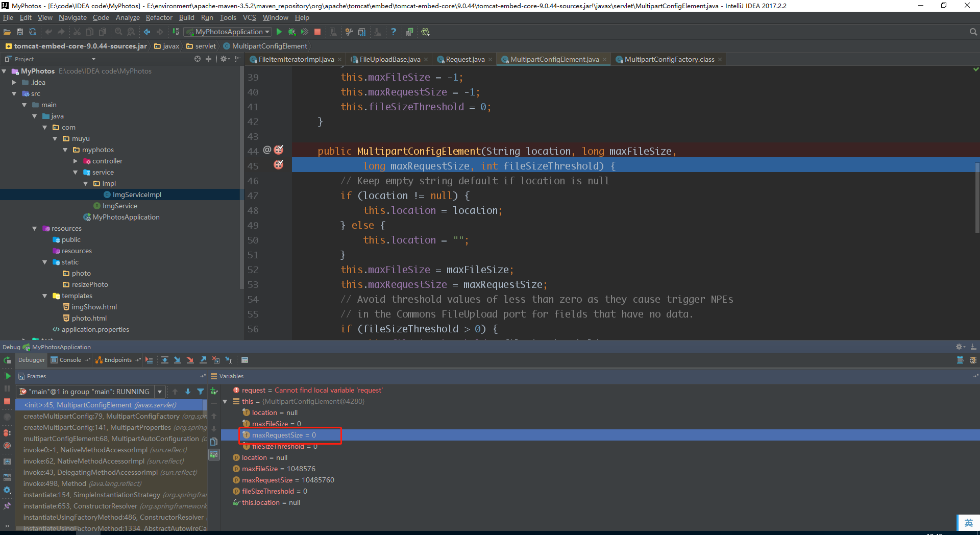Collapse the myphotos package node
This screenshot has height=535, width=980.
coord(65,150)
